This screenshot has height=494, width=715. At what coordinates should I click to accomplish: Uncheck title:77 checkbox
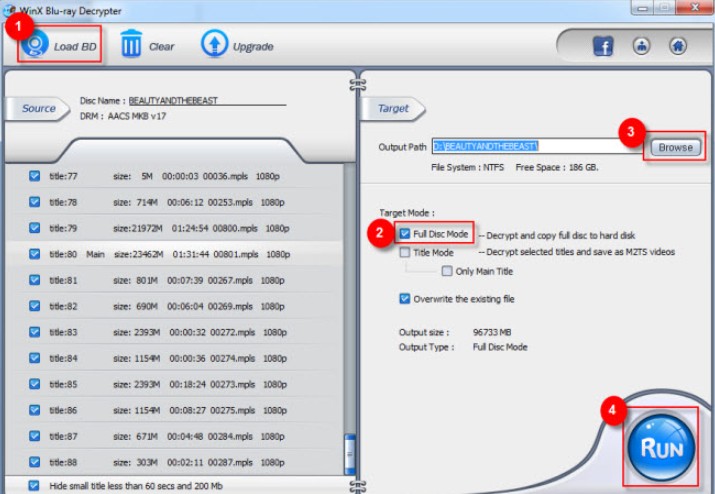pyautogui.click(x=34, y=176)
